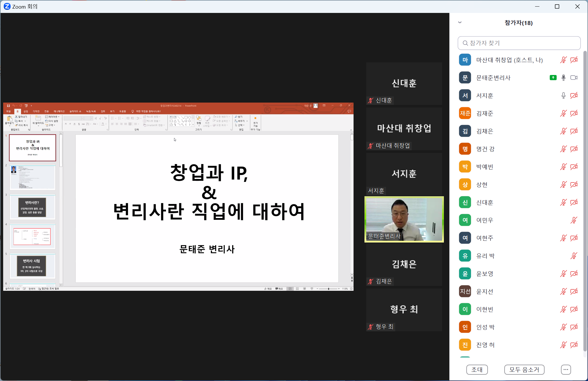
Task: Switch to the 삽입 (Insert) ribbon tab
Action: click(25, 111)
